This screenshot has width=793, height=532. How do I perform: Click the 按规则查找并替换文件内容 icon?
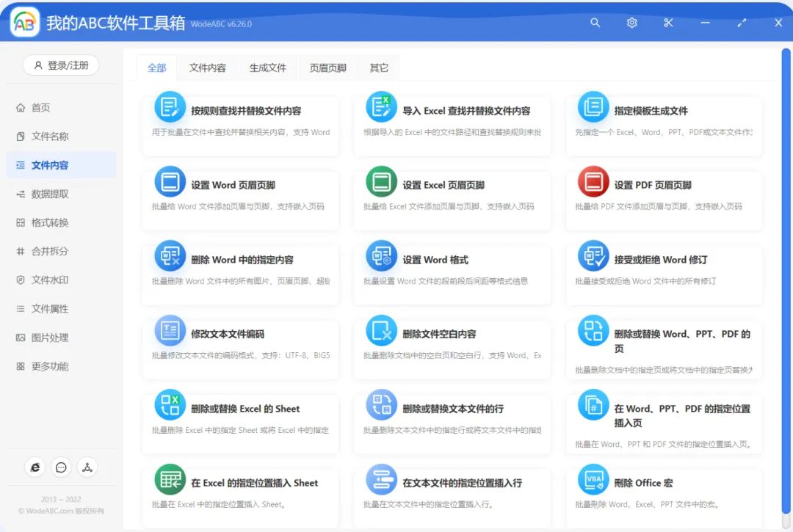(170, 106)
